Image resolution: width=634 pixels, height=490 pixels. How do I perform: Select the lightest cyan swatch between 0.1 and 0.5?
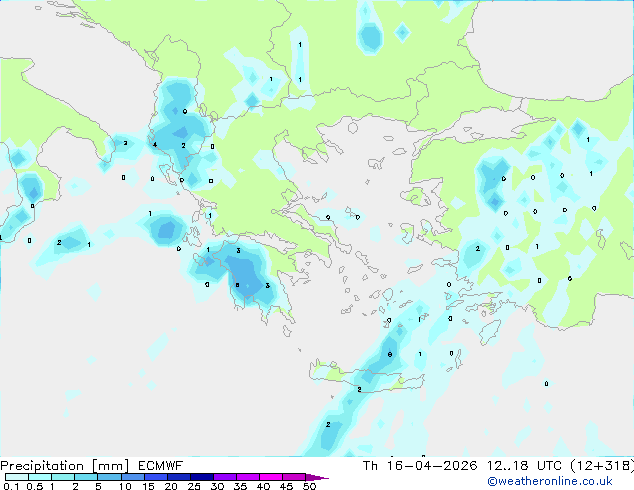17,477
